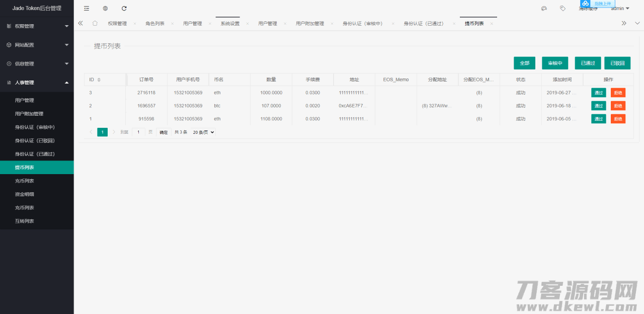Click the page number input field
The image size is (644, 314).
click(138, 132)
